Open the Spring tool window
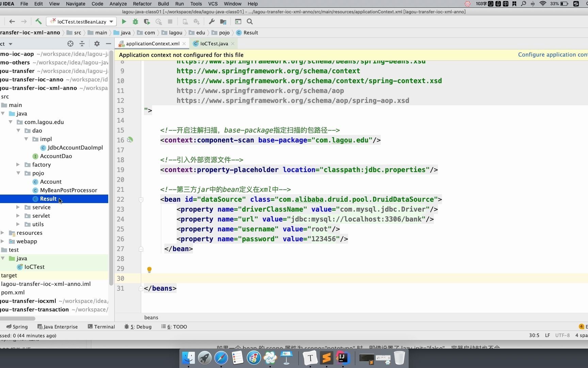 tap(17, 327)
